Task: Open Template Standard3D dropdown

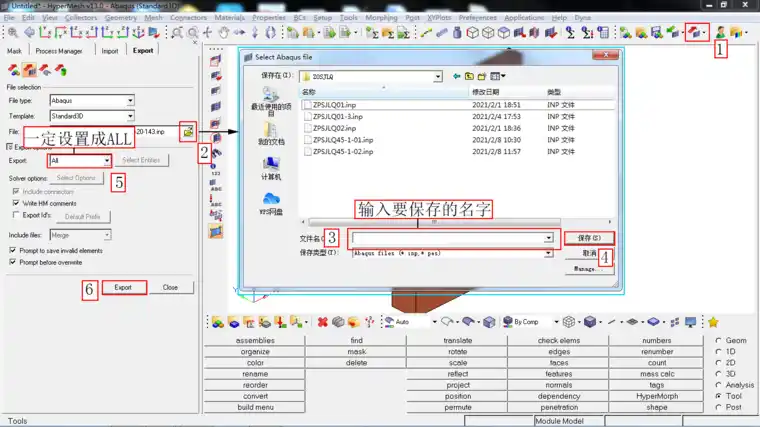Action: tap(130, 116)
